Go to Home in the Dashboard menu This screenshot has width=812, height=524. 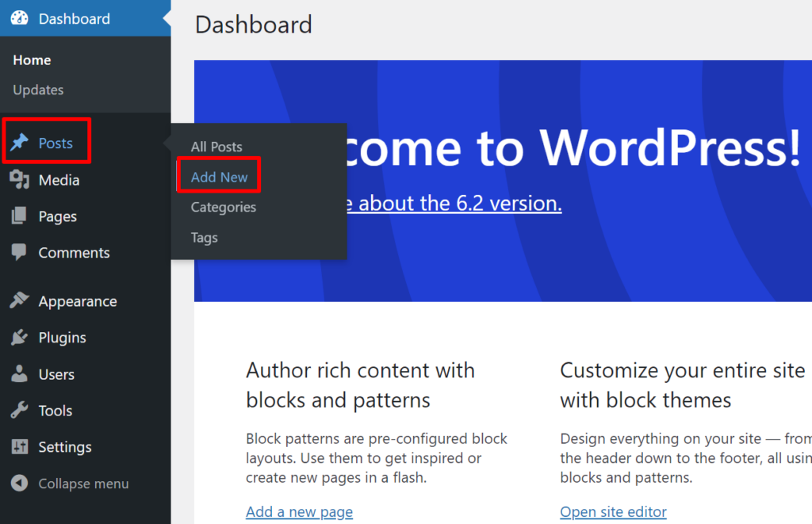tap(32, 59)
